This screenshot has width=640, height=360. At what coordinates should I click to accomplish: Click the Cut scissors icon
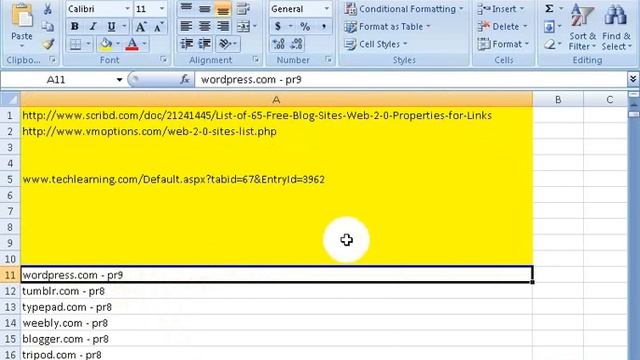(48, 9)
